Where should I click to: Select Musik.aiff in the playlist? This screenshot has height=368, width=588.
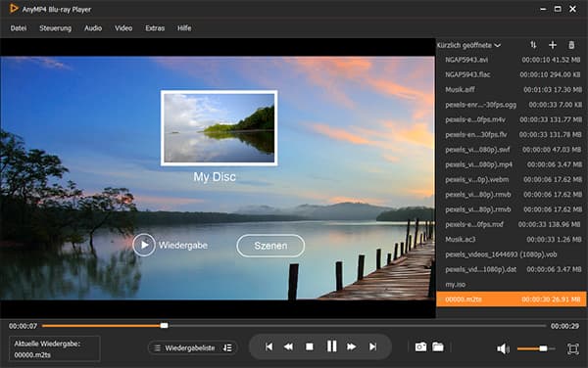coord(512,90)
